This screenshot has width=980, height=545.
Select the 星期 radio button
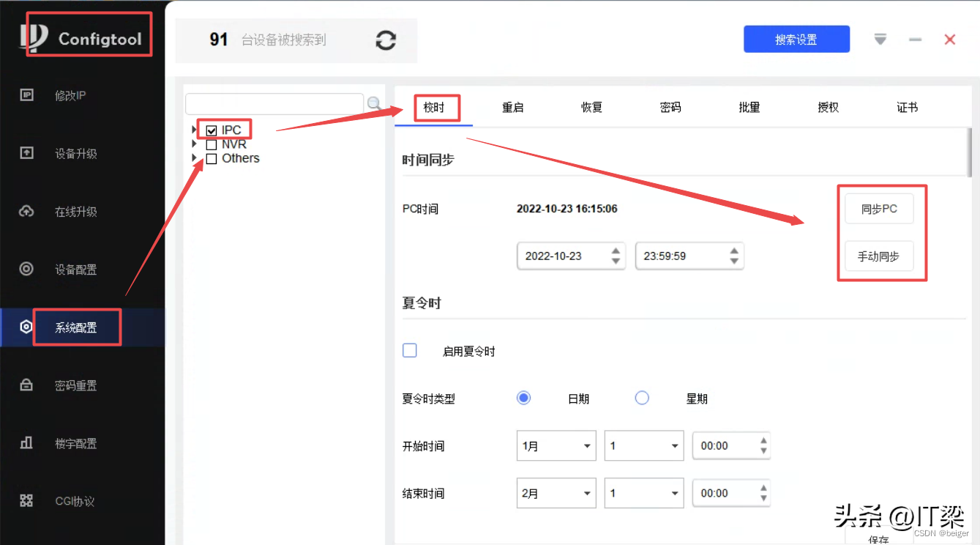click(642, 398)
